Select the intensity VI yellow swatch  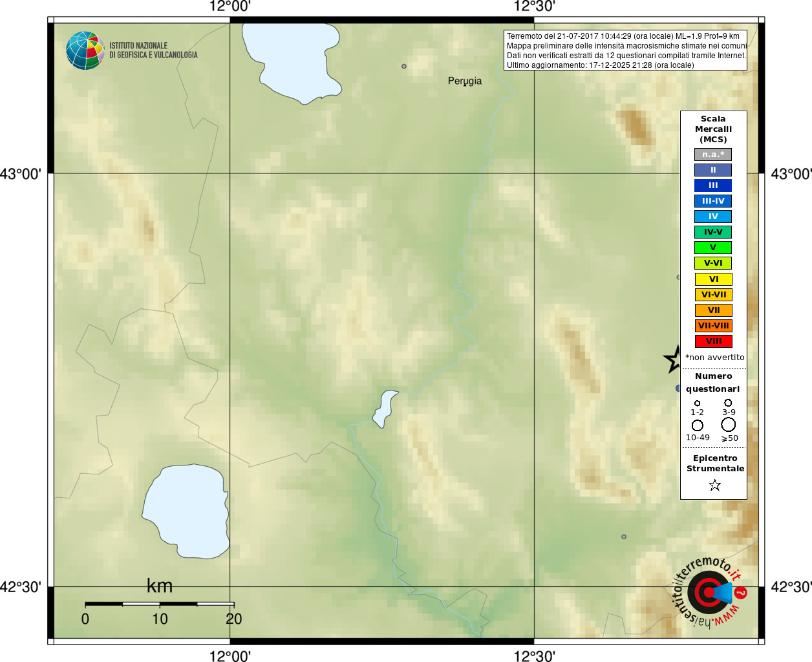[x=713, y=279]
